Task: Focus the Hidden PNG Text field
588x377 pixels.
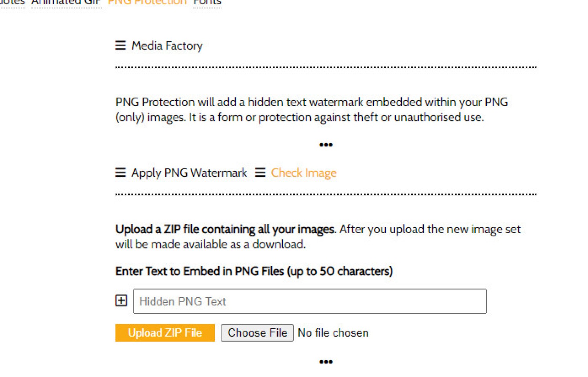Action: [x=310, y=301]
